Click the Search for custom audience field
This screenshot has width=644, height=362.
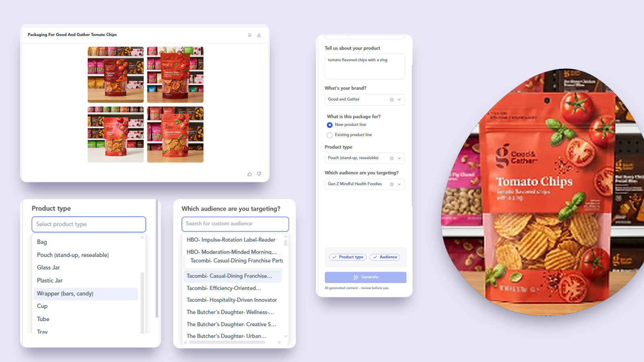click(x=235, y=224)
